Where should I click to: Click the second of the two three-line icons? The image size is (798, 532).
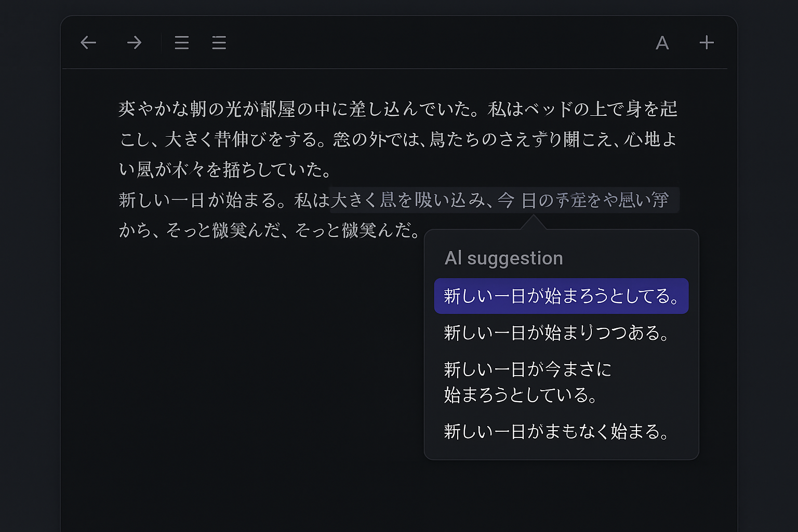219,43
